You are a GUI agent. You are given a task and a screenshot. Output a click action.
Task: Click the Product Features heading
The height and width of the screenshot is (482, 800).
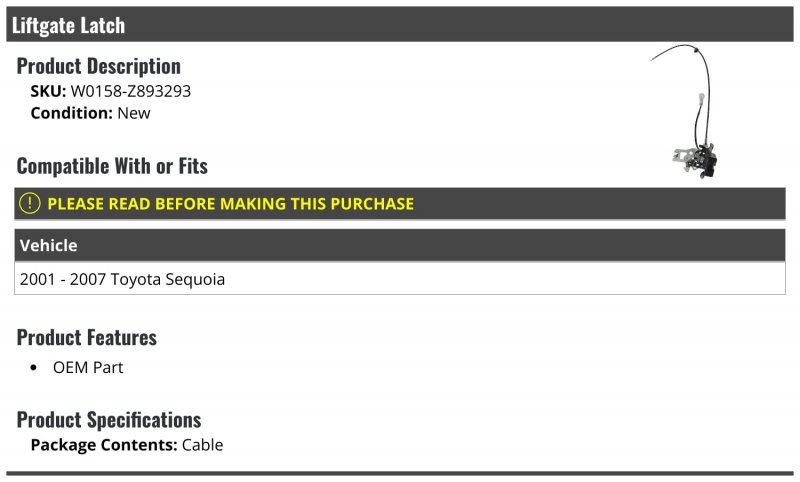pos(87,338)
